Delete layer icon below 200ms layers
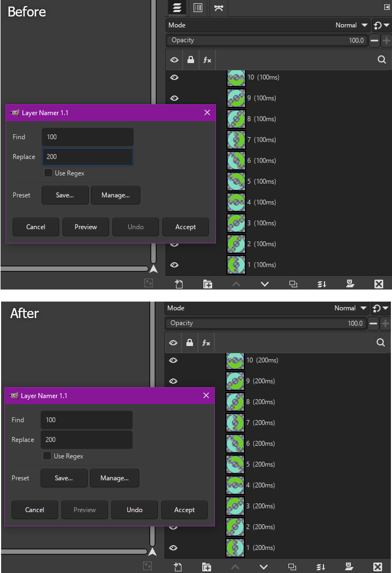The width and height of the screenshot is (392, 573). 378,567
